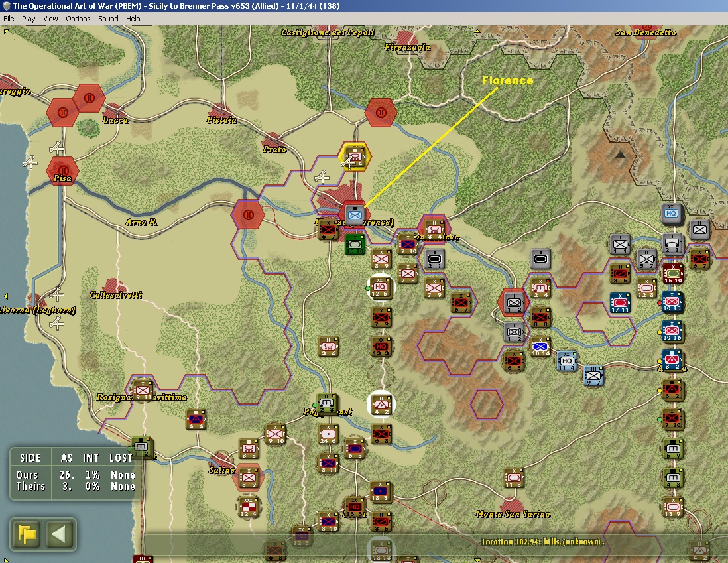Select the gray 1-1 infantry unit

point(621,244)
